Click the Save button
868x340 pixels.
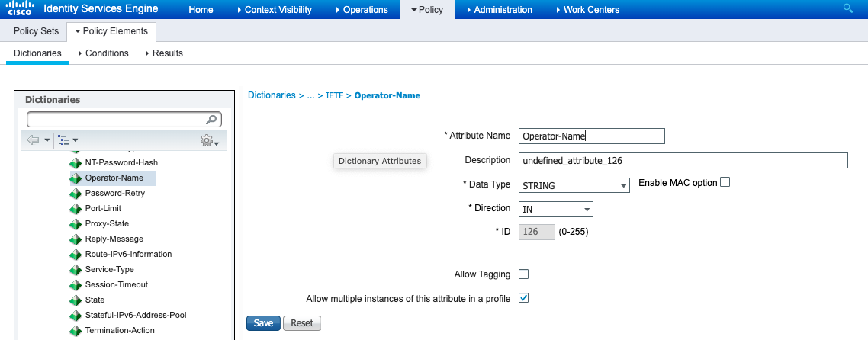[x=263, y=323]
